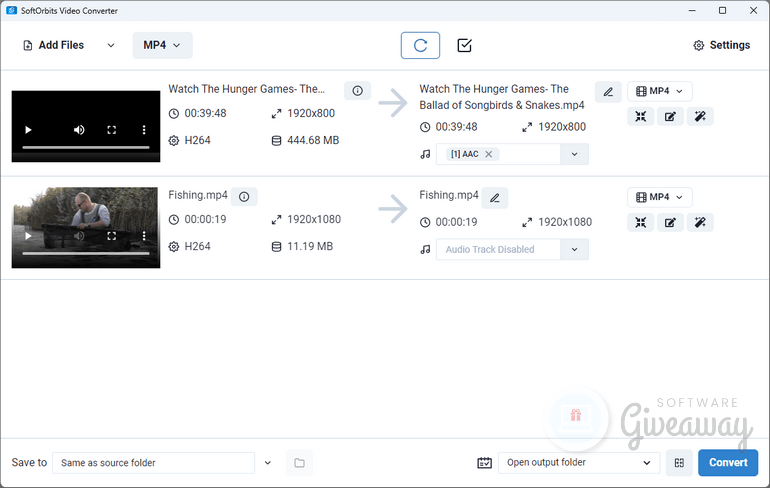Image resolution: width=770 pixels, height=488 pixels.
Task: Click the 00:00:19 source duration of Fishing.mp4
Action: pos(205,219)
